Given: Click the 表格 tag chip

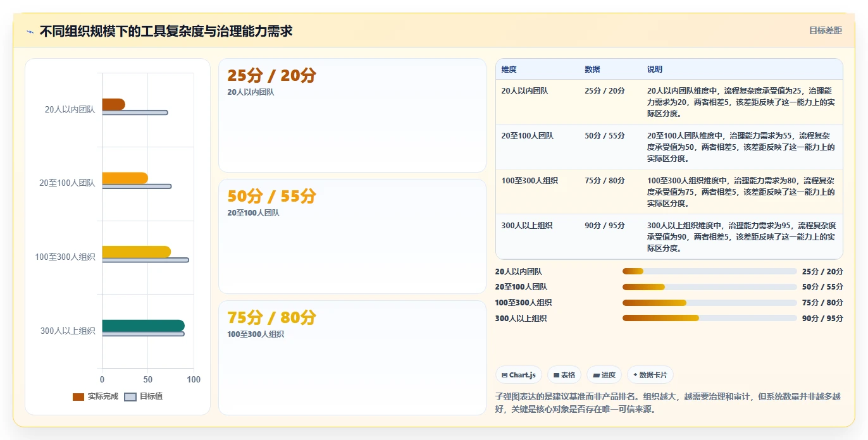Looking at the screenshot, I should click(564, 375).
